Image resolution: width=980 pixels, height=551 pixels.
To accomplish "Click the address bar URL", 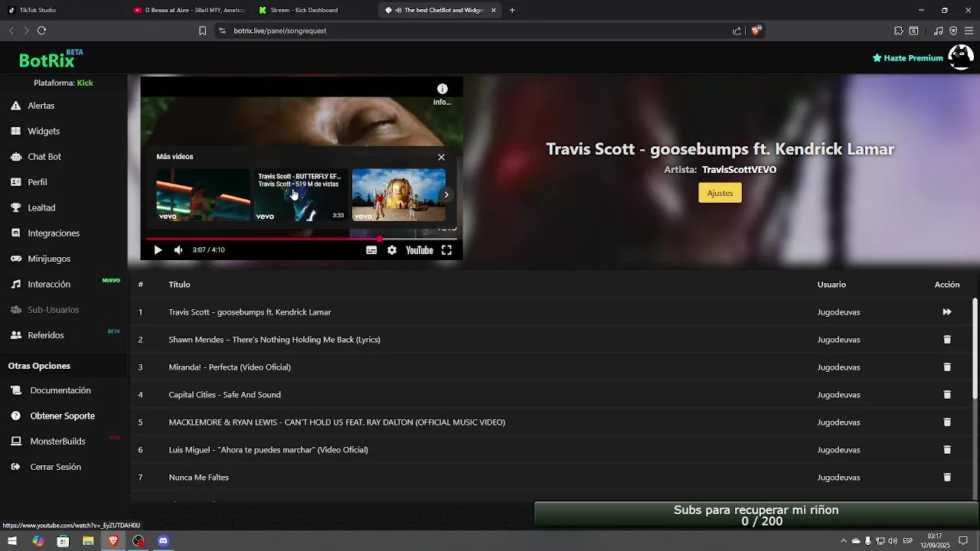I will 280,31.
